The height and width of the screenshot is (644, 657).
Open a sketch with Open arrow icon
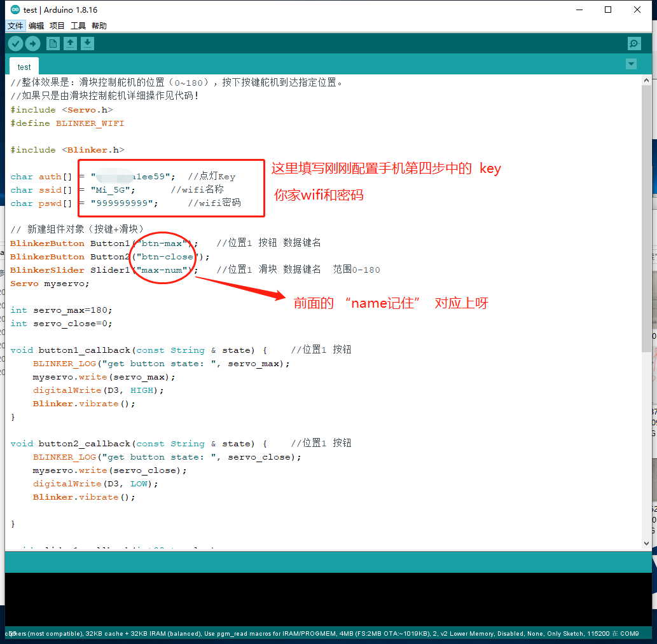pyautogui.click(x=71, y=43)
